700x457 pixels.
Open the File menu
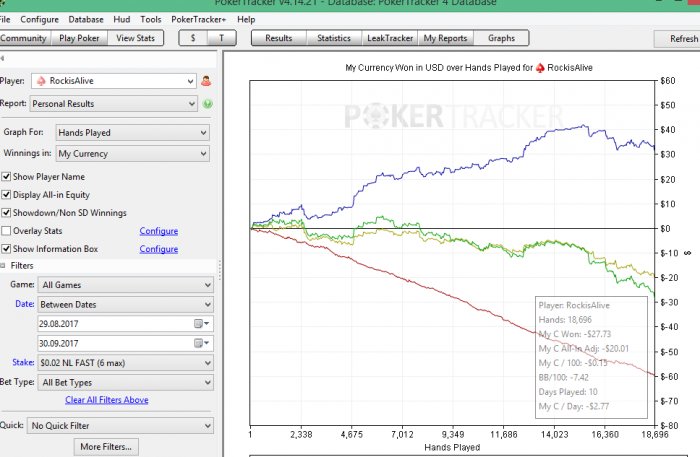coord(5,20)
